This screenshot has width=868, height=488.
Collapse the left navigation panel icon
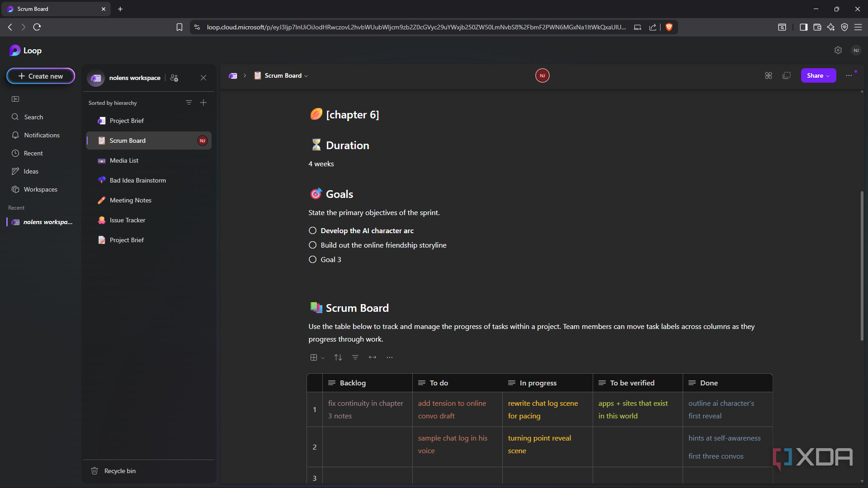15,99
